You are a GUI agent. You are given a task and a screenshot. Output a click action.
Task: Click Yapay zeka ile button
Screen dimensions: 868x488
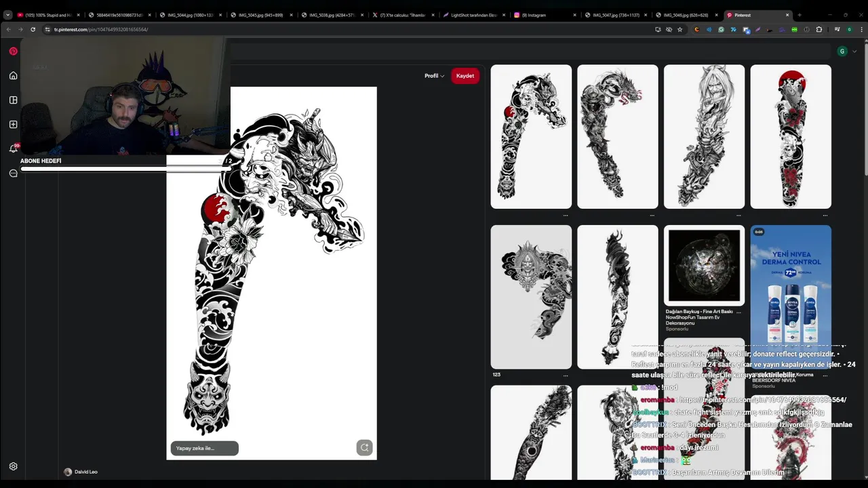tap(204, 448)
